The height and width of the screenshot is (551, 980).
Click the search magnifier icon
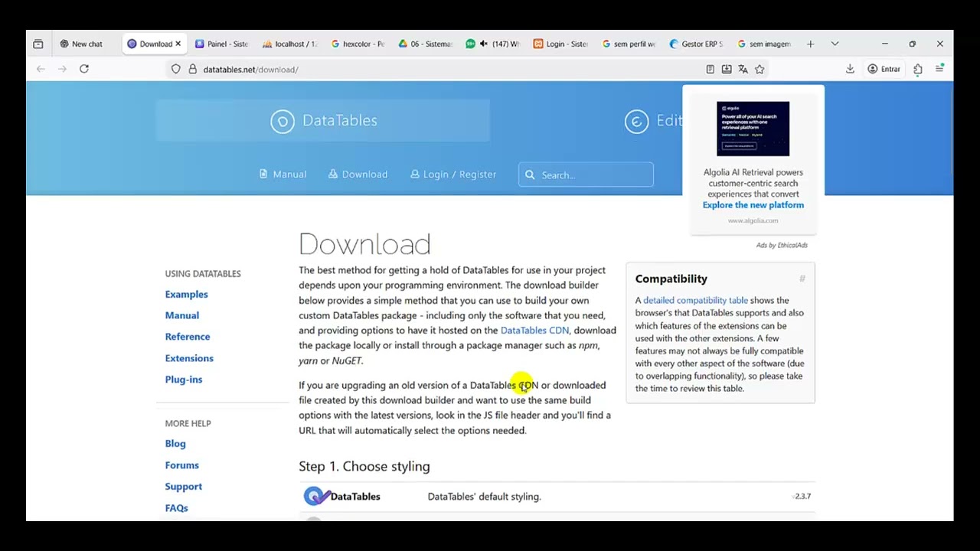pyautogui.click(x=530, y=175)
